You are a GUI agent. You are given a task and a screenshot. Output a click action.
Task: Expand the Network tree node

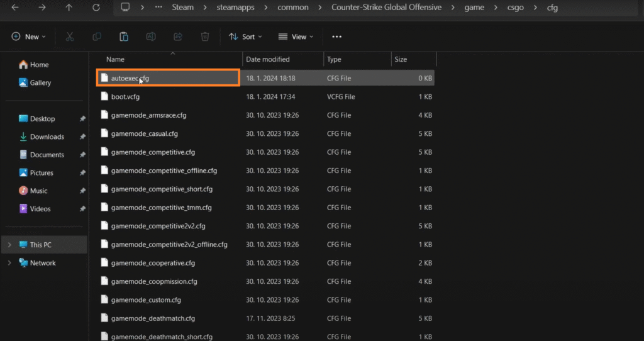point(9,263)
